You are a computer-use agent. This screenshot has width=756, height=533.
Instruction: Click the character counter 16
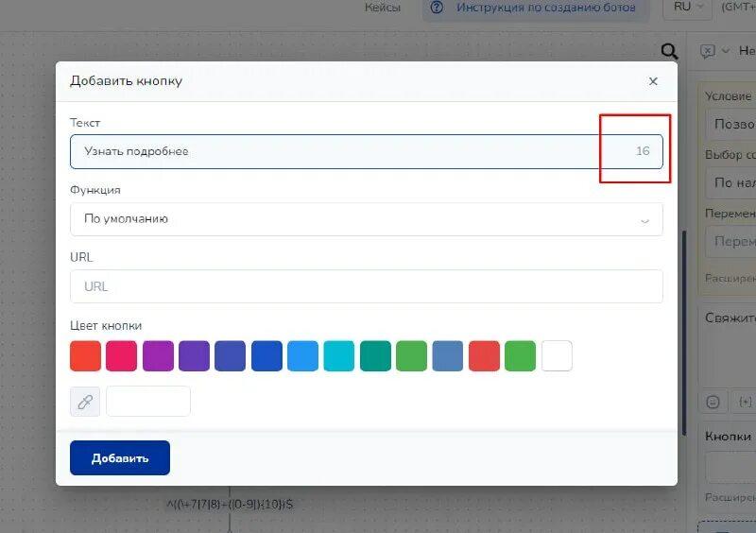pos(643,151)
